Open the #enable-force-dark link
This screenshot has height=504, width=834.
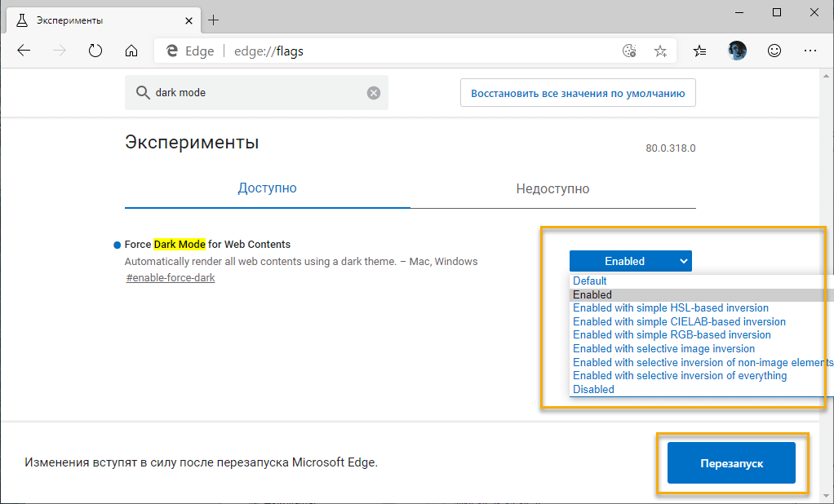[170, 277]
